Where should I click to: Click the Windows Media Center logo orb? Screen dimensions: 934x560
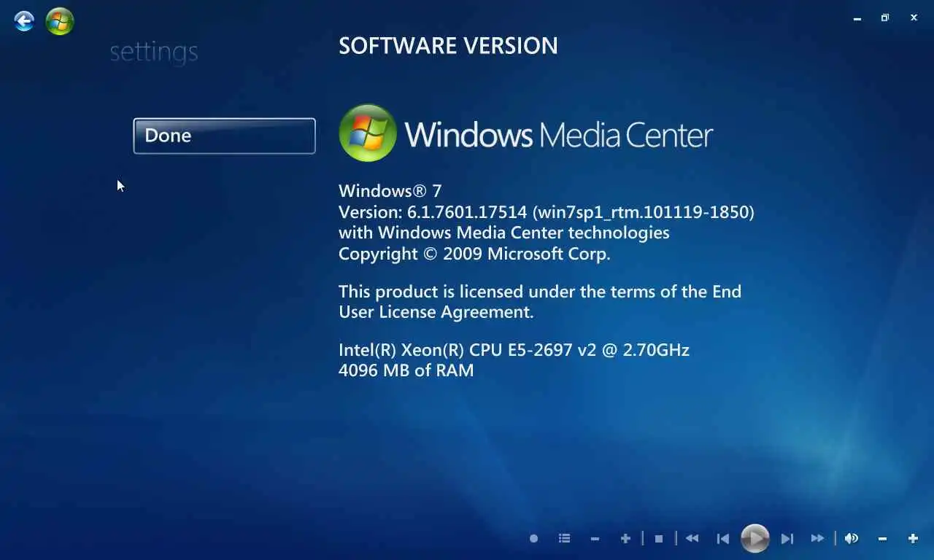pyautogui.click(x=368, y=133)
